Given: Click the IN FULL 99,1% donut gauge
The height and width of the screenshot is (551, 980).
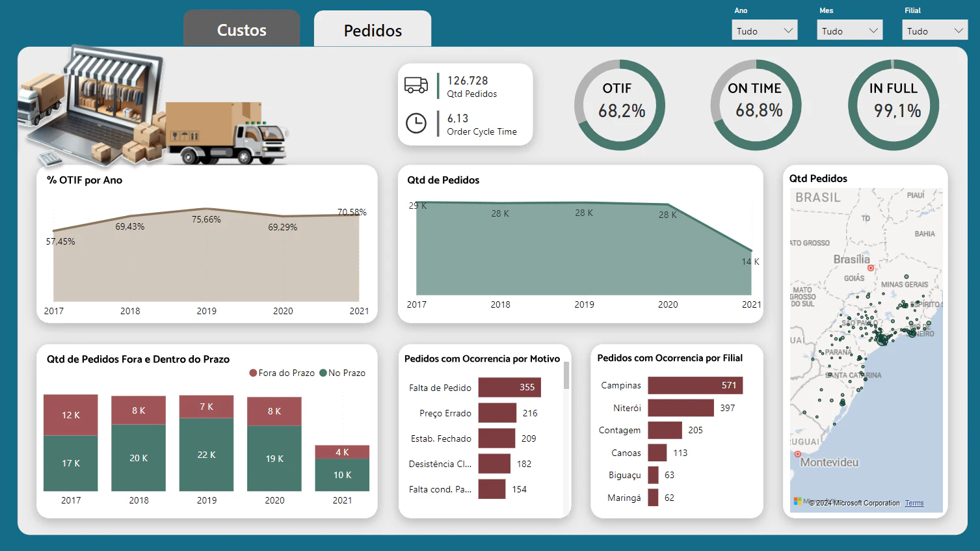Looking at the screenshot, I should pos(894,105).
